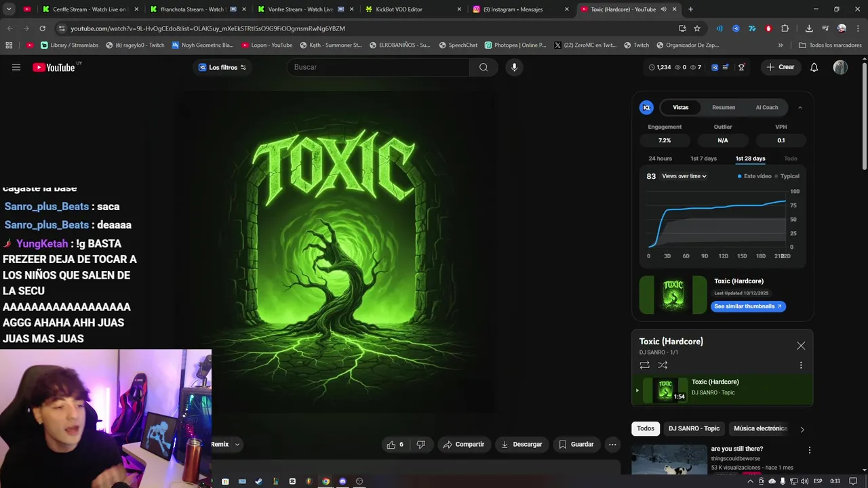Switch to the Vistas tab
The width and height of the screenshot is (868, 488).
point(680,107)
